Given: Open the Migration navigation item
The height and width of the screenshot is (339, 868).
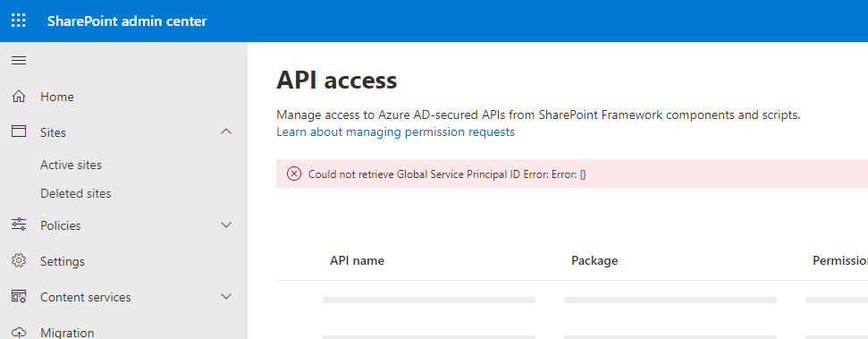Looking at the screenshot, I should pos(67,333).
